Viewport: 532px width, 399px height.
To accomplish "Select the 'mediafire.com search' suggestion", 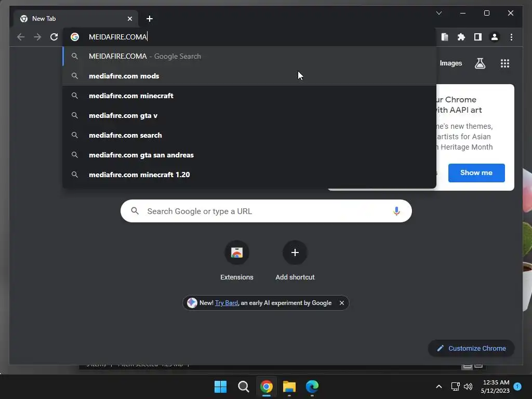I will [249, 135].
